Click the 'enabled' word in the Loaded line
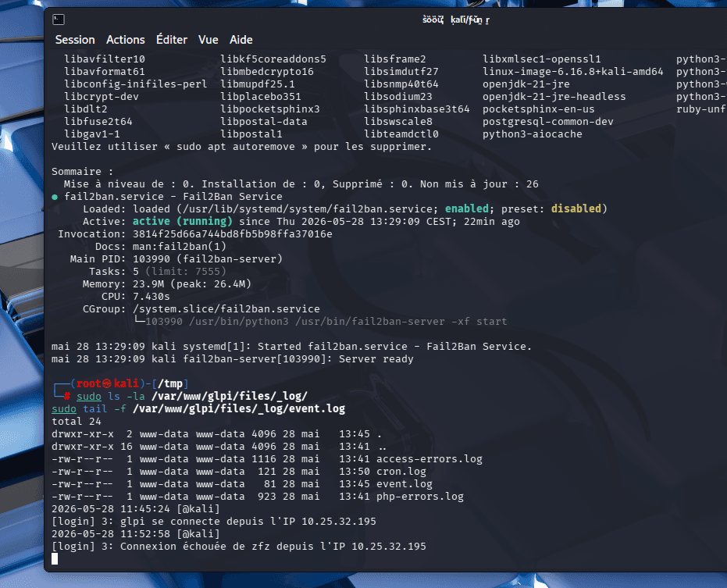The width and height of the screenshot is (727, 588). point(466,208)
